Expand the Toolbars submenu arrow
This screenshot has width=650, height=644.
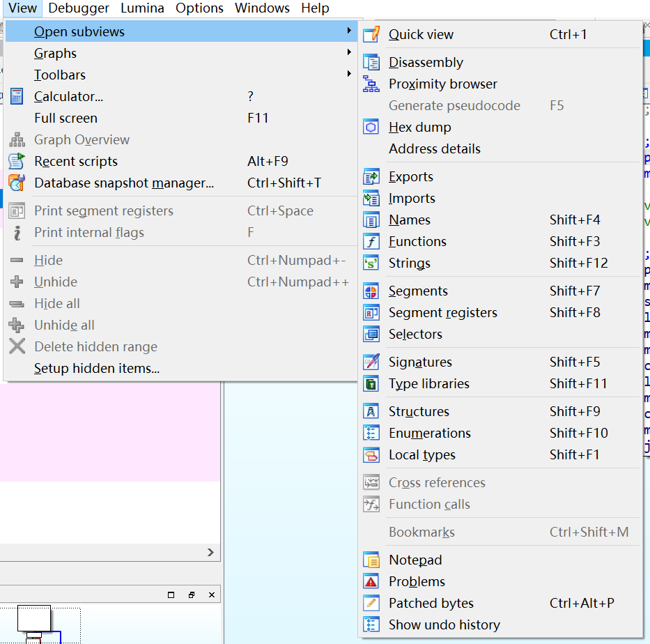point(349,74)
